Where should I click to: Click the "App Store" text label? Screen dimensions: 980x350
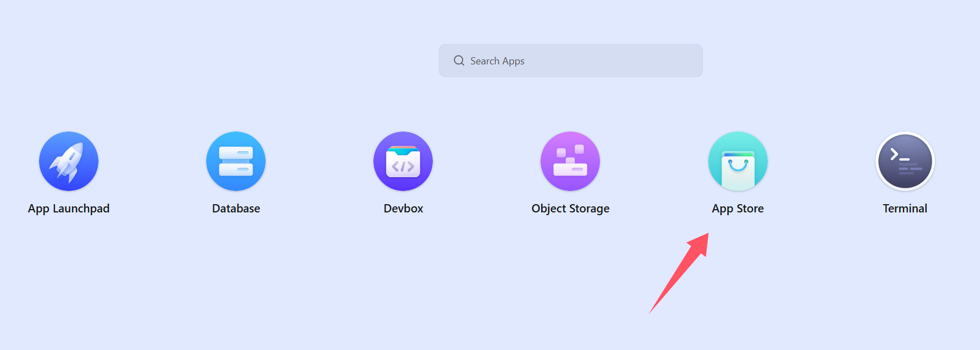pyautogui.click(x=738, y=209)
